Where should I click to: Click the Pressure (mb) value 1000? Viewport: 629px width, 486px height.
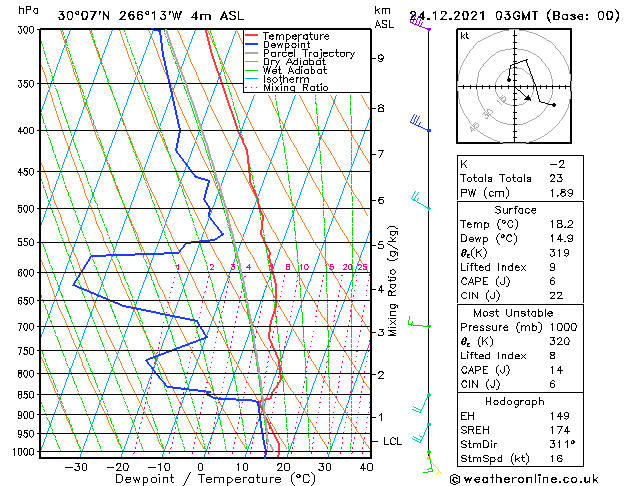(x=563, y=327)
